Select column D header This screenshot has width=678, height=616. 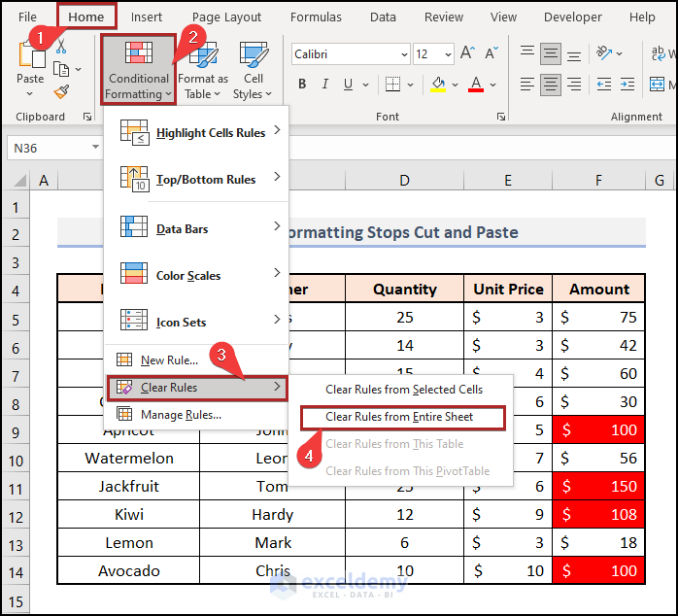tap(404, 180)
